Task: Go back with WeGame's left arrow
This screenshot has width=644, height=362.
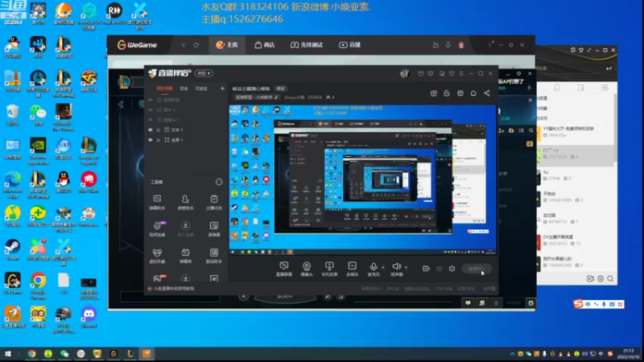Action: [x=184, y=45]
